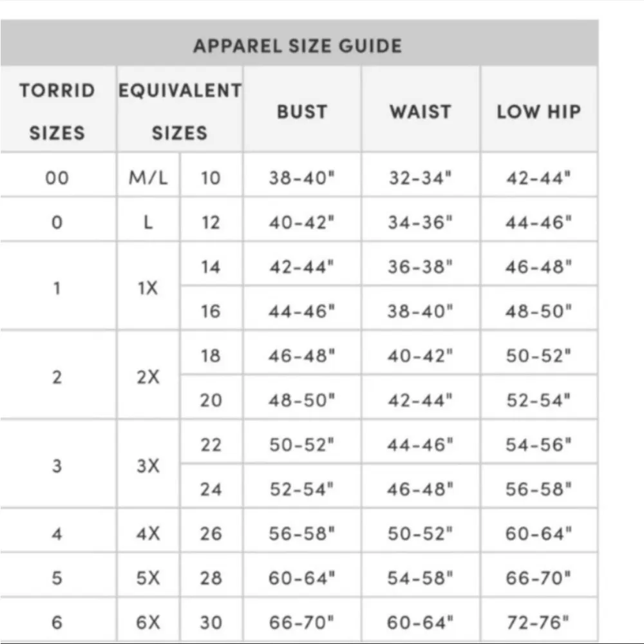The image size is (644, 644).
Task: Click the TORRID SIZES column header
Action: pyautogui.click(x=57, y=111)
